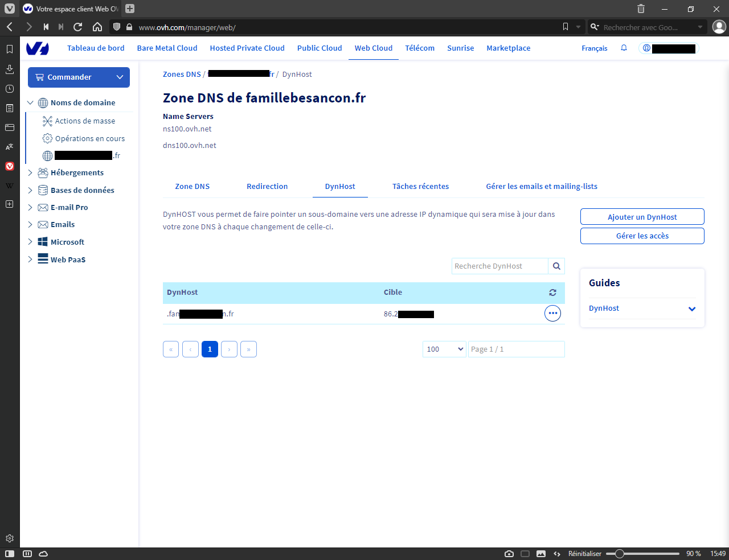Click Gérer les accès button
Screen dimensions: 729x560
pyautogui.click(x=642, y=236)
